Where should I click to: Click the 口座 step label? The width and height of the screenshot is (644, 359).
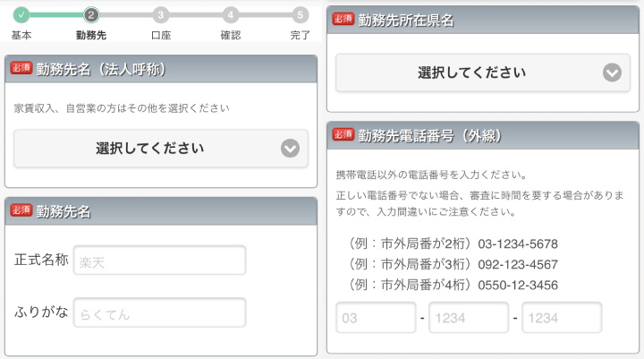(x=161, y=36)
